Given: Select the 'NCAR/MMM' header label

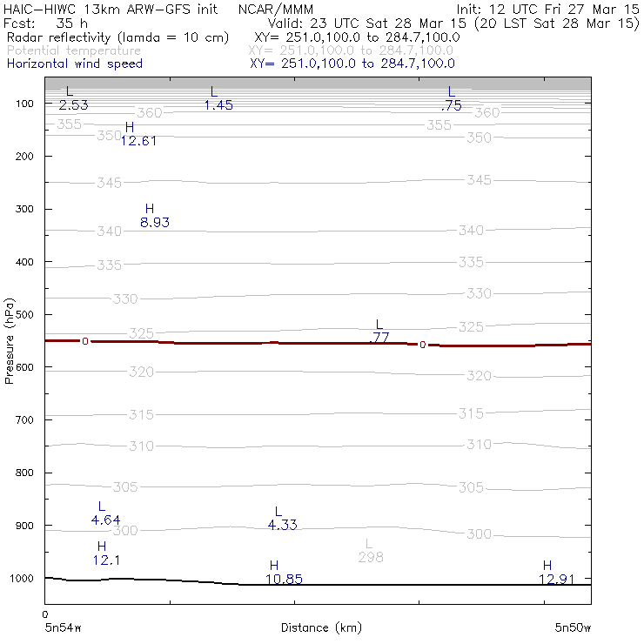Looking at the screenshot, I should (276, 10).
